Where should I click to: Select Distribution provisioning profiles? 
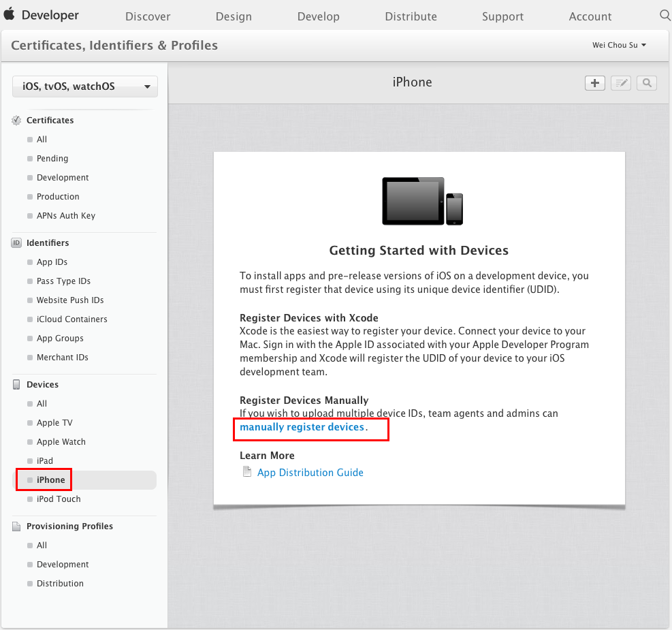point(60,583)
